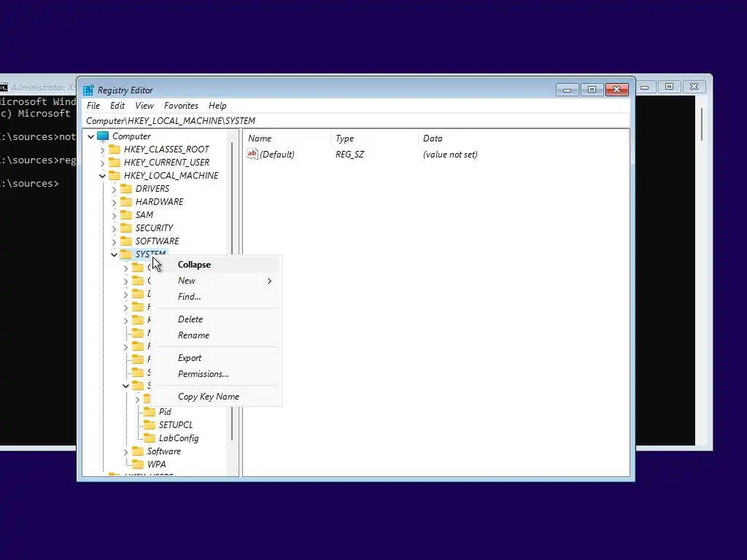The height and width of the screenshot is (560, 747).
Task: Expand the Software subkey under SYSTEM
Action: pos(125,452)
